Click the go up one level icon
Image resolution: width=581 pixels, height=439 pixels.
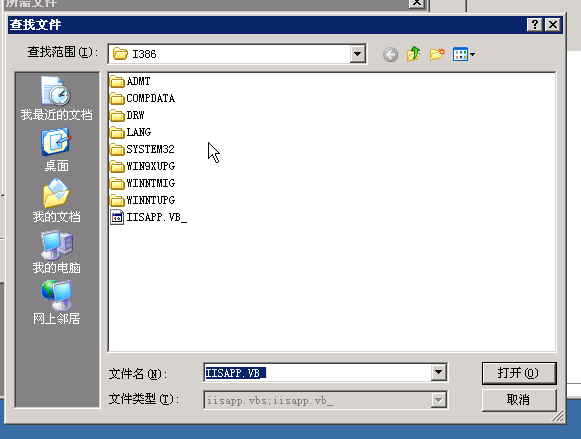point(414,54)
